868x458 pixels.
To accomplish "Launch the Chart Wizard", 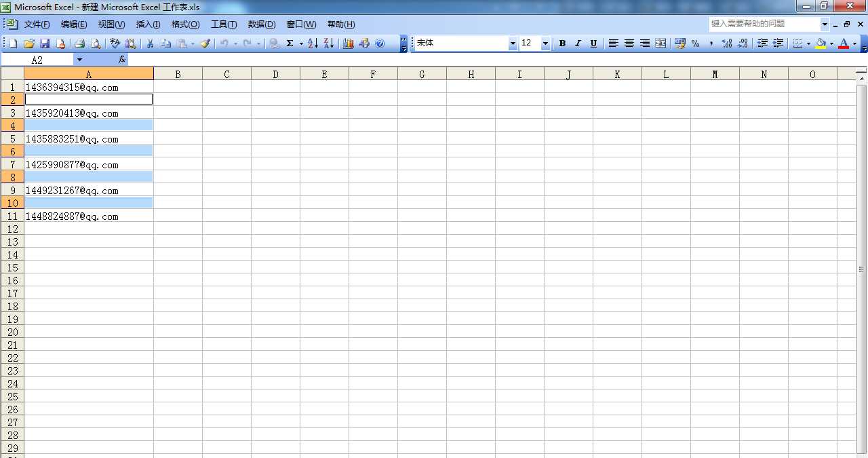I will [x=349, y=43].
